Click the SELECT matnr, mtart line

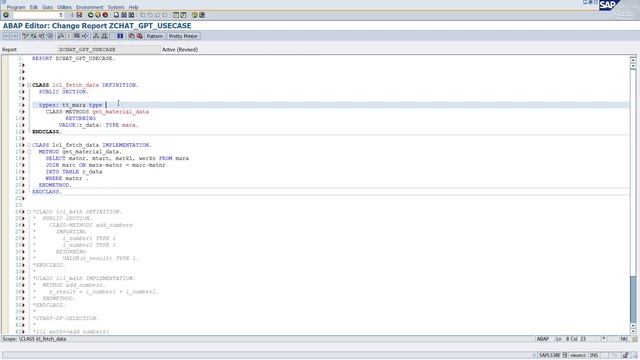tap(117, 158)
